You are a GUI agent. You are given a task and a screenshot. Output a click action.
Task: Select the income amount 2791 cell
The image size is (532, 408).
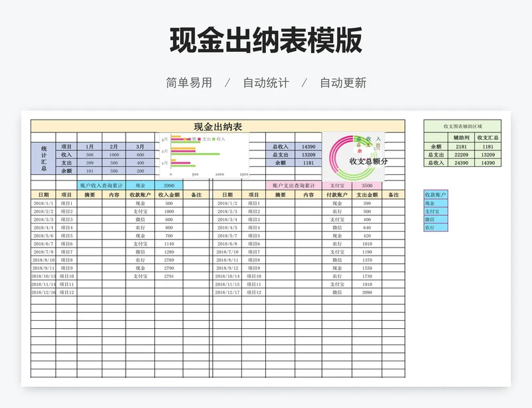(169, 276)
